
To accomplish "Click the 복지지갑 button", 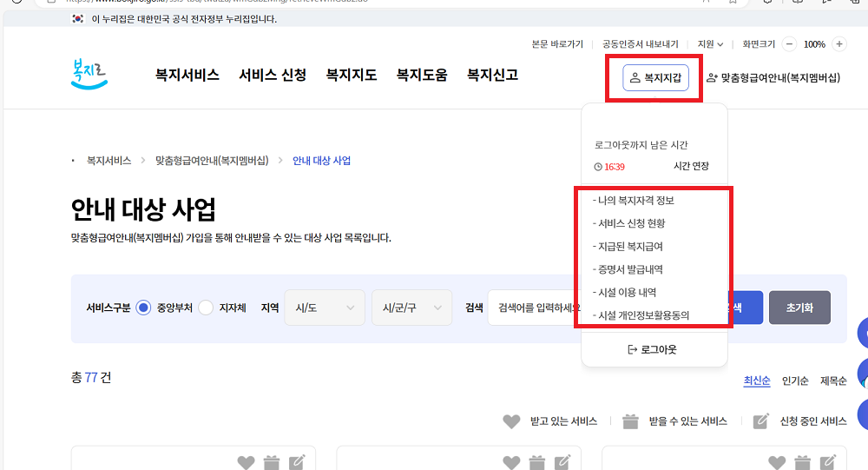I will [x=655, y=77].
